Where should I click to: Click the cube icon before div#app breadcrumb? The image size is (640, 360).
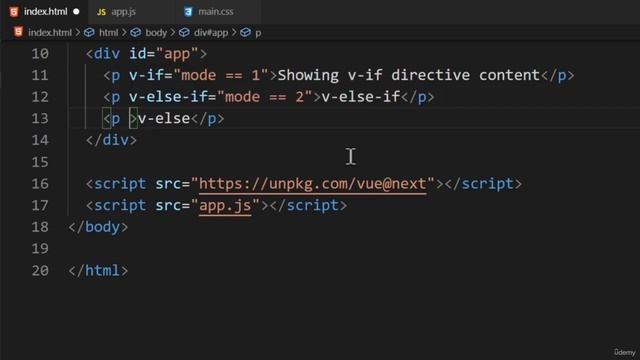[184, 33]
